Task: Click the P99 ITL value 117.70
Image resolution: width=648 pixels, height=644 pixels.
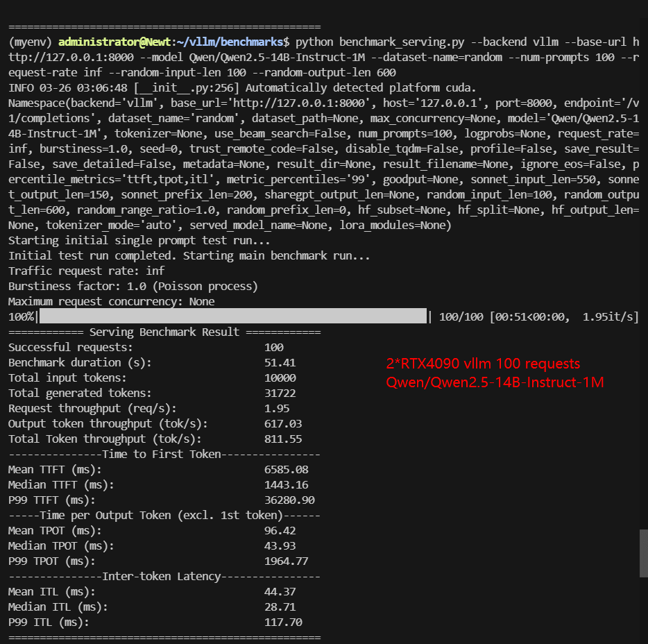Action: click(282, 622)
